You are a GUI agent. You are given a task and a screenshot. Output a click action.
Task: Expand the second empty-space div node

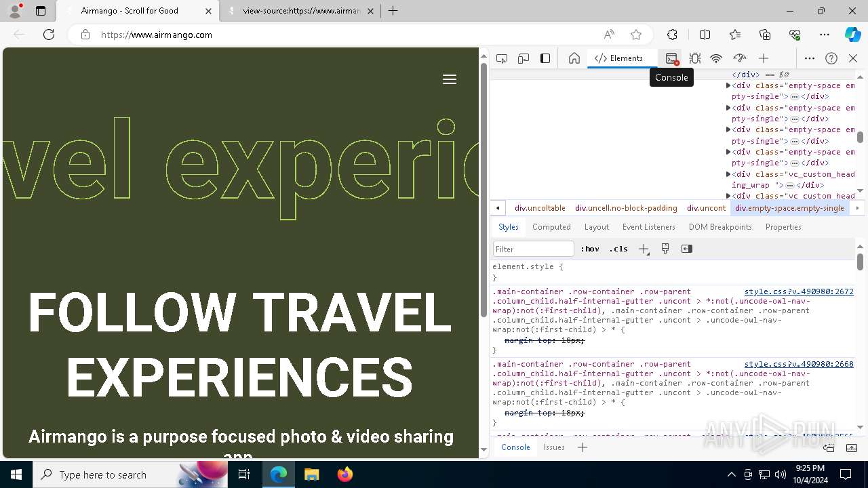(x=728, y=108)
